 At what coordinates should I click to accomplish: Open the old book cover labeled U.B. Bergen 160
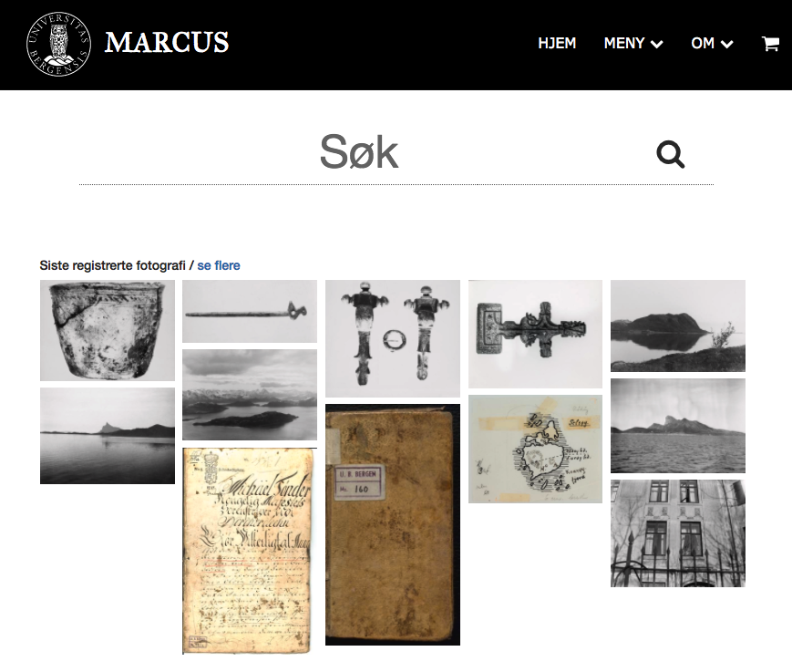point(393,524)
